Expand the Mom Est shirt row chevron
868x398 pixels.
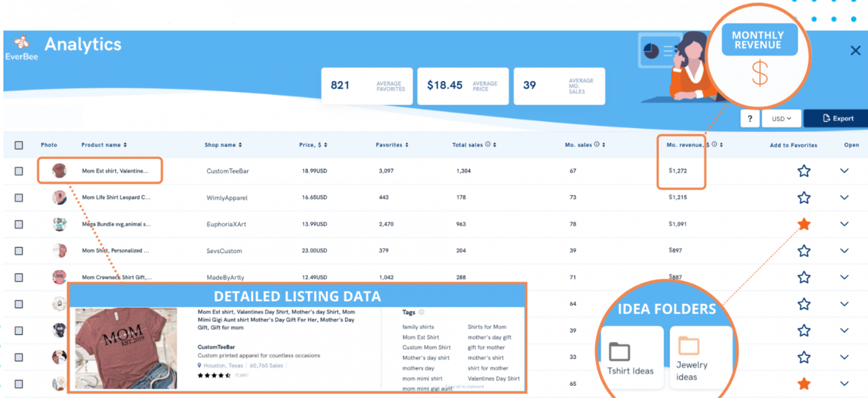tap(844, 171)
